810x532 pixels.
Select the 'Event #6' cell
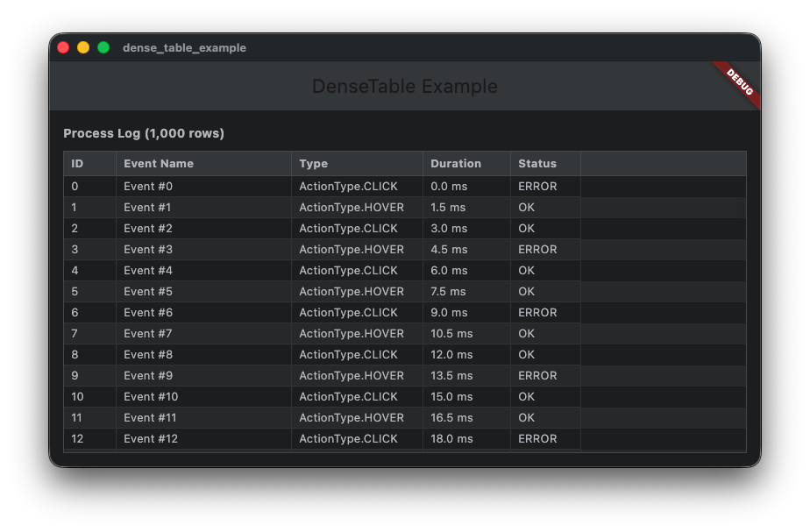tap(203, 313)
